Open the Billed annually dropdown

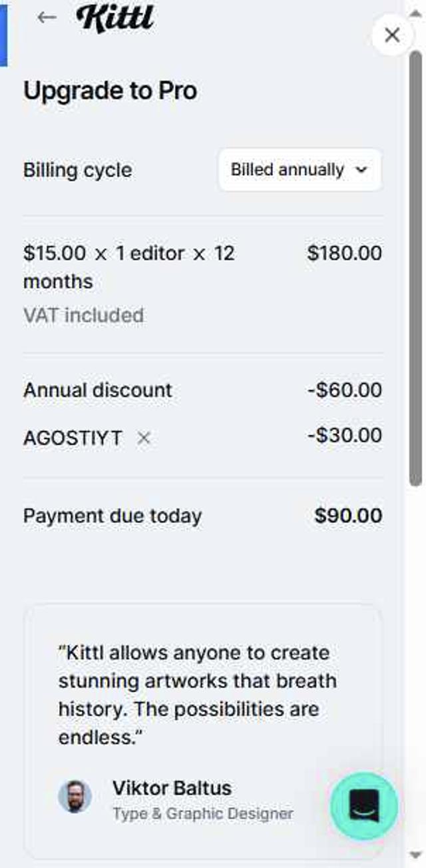(x=300, y=170)
